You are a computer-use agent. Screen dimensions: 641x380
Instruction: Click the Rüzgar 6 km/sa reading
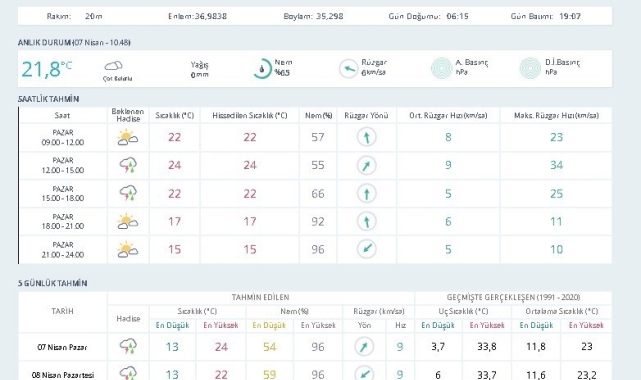(x=374, y=67)
